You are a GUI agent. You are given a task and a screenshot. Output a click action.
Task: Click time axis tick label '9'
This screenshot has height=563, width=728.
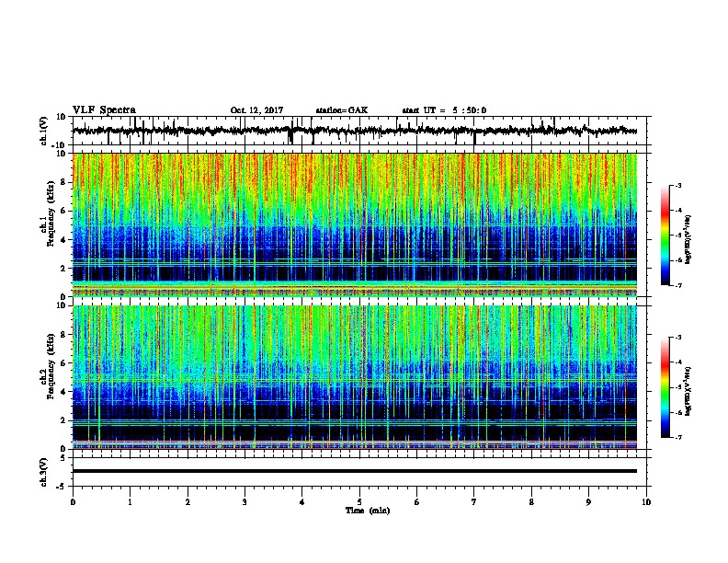tap(588, 502)
